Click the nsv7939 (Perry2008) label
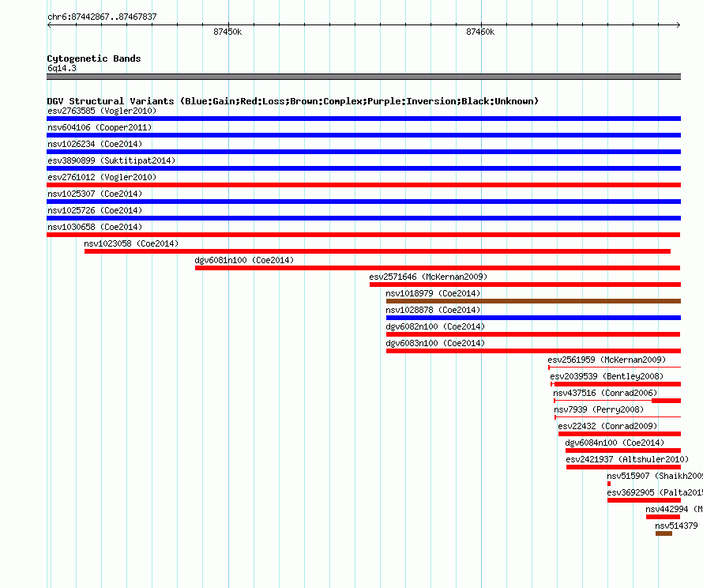703x588 pixels. [x=599, y=409]
